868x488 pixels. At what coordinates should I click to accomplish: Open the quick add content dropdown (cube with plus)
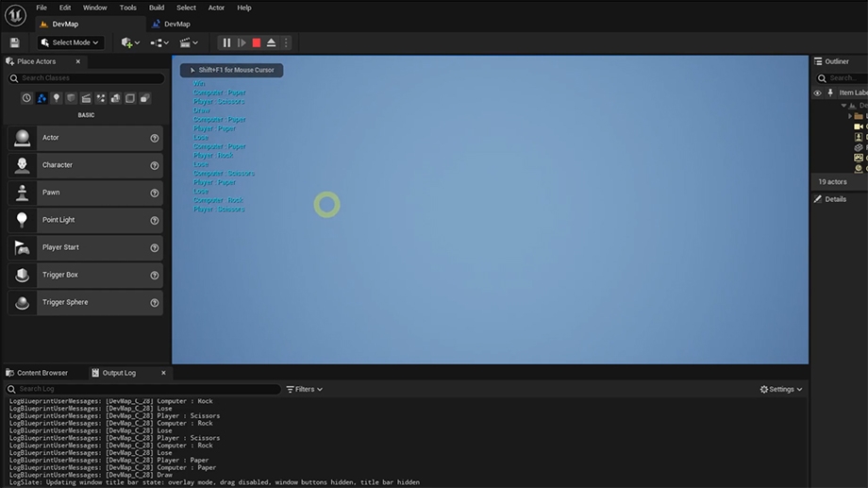130,42
